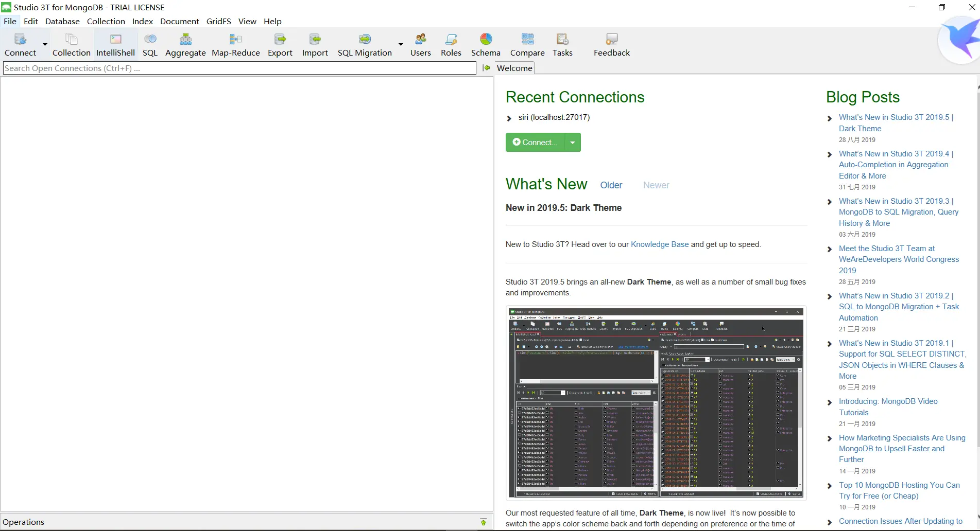The height and width of the screenshot is (531, 980).
Task: Click the Studio 3T title bar app icon
Action: point(6,7)
